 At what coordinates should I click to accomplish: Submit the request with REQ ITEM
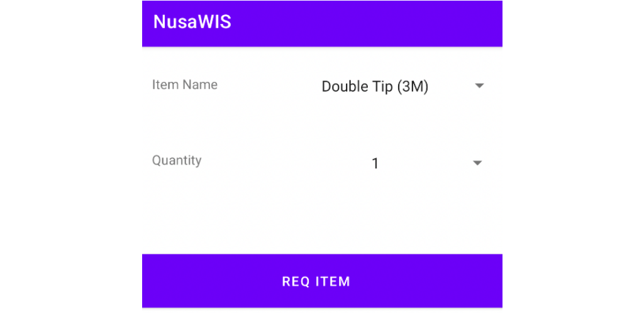[316, 281]
